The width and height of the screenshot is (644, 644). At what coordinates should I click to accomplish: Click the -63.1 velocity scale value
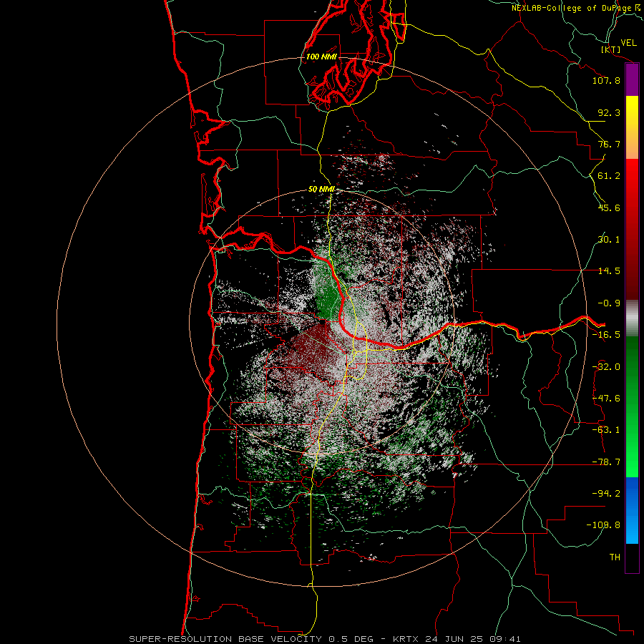tap(606, 429)
